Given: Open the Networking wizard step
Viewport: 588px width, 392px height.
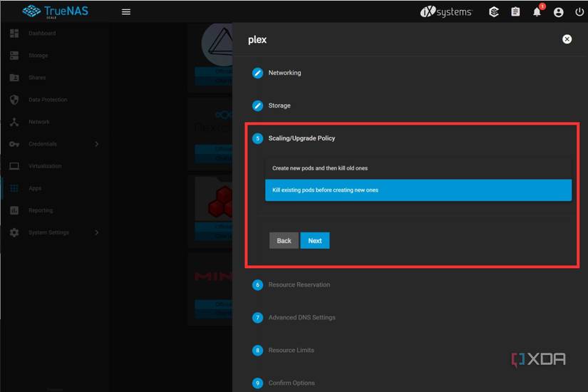Looking at the screenshot, I should (x=284, y=73).
